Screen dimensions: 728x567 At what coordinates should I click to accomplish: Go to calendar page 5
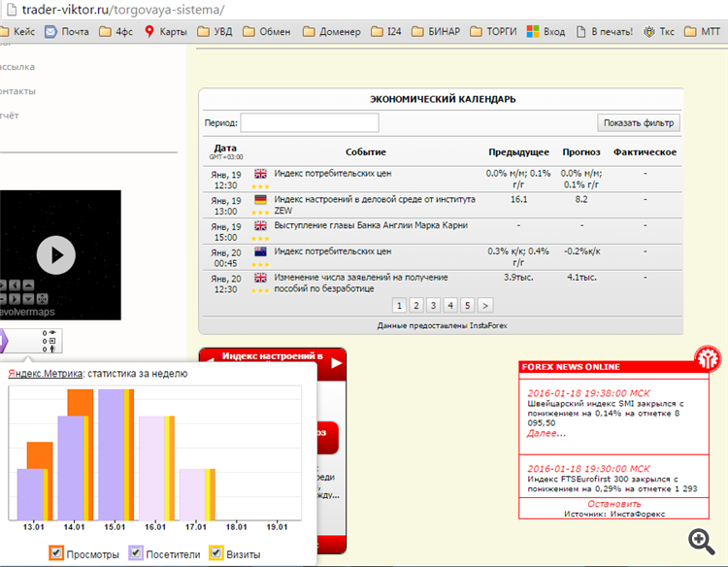(468, 306)
